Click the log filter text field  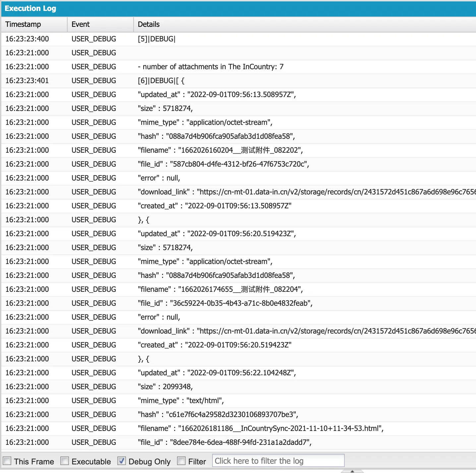tap(278, 461)
